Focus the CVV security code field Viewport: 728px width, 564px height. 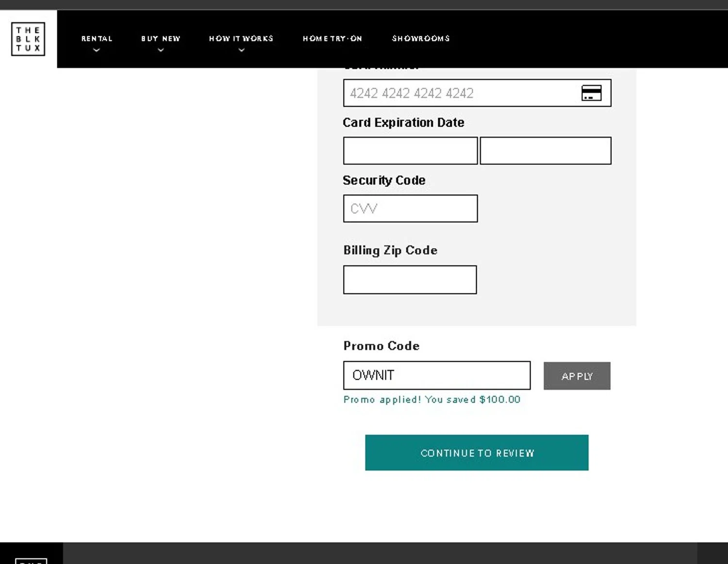[411, 209]
